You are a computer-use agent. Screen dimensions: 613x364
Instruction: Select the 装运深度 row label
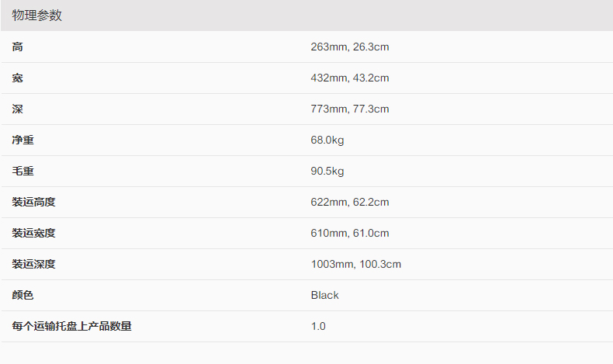tap(34, 265)
